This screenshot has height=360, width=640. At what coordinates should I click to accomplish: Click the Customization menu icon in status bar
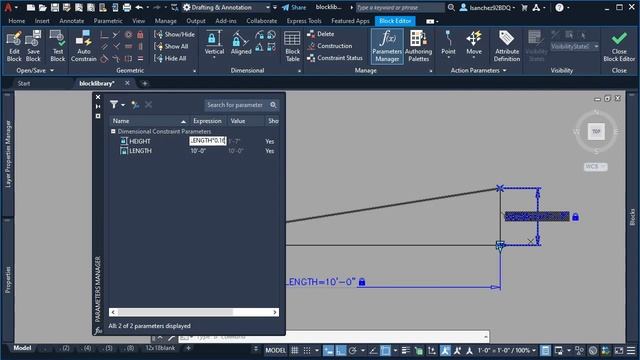pos(631,350)
